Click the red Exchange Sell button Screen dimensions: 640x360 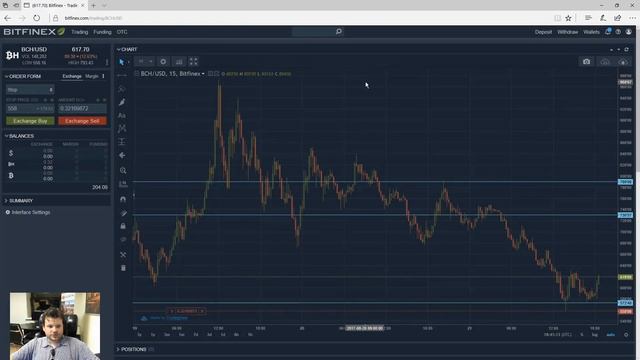[x=82, y=121]
